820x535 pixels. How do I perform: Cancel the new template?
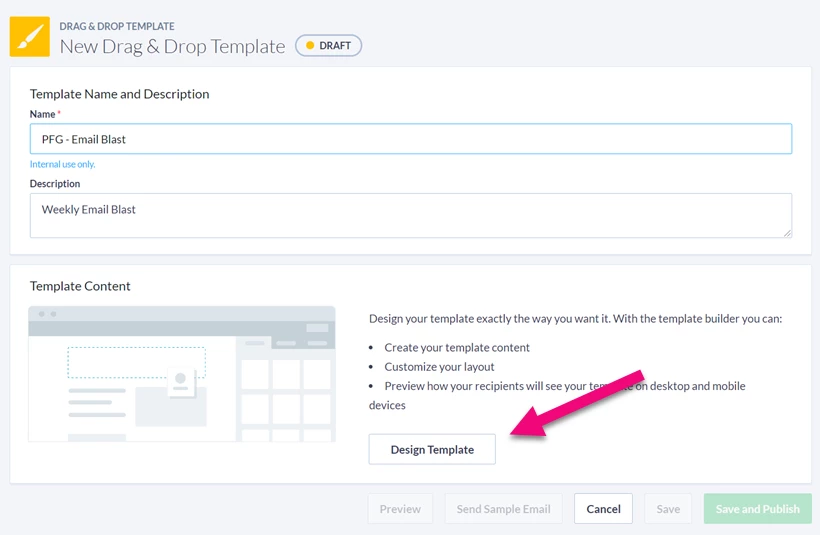[603, 509]
